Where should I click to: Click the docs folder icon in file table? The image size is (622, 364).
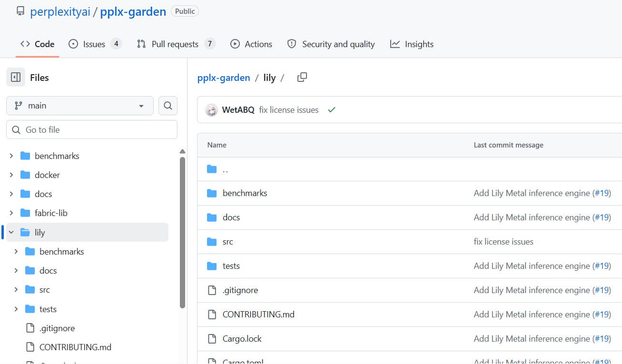[212, 217]
